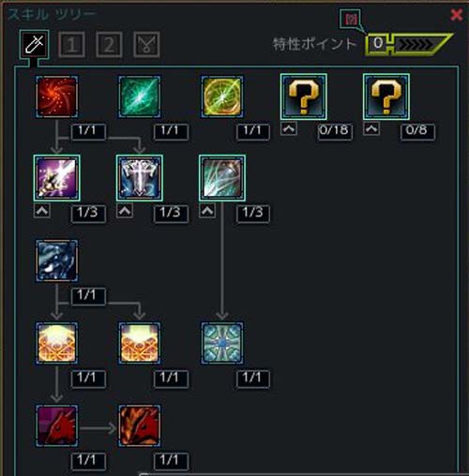This screenshot has height=476, width=469.
Task: Expand the 0/18 locked skill up arrow
Action: [289, 128]
